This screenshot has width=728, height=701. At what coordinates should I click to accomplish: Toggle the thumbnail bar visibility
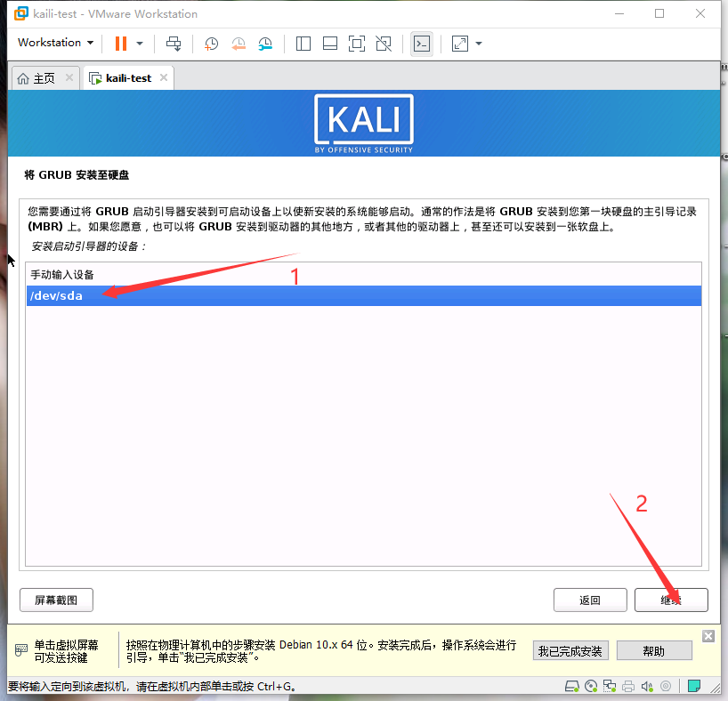[330, 43]
